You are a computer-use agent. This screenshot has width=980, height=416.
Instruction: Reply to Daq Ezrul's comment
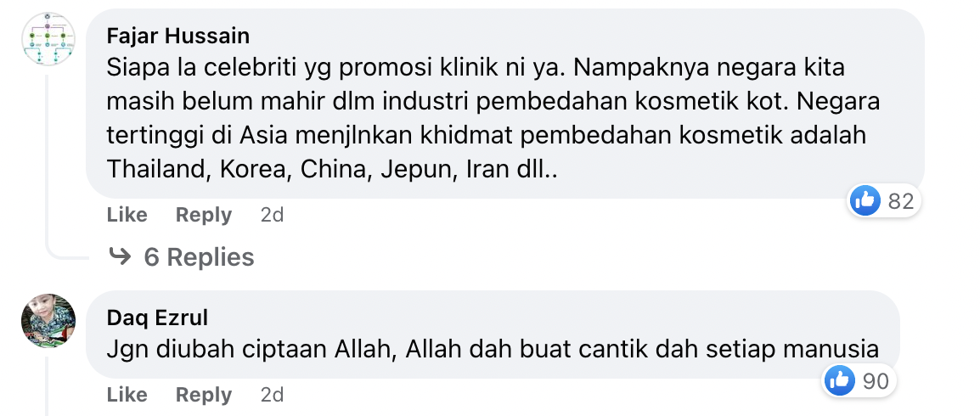204,395
